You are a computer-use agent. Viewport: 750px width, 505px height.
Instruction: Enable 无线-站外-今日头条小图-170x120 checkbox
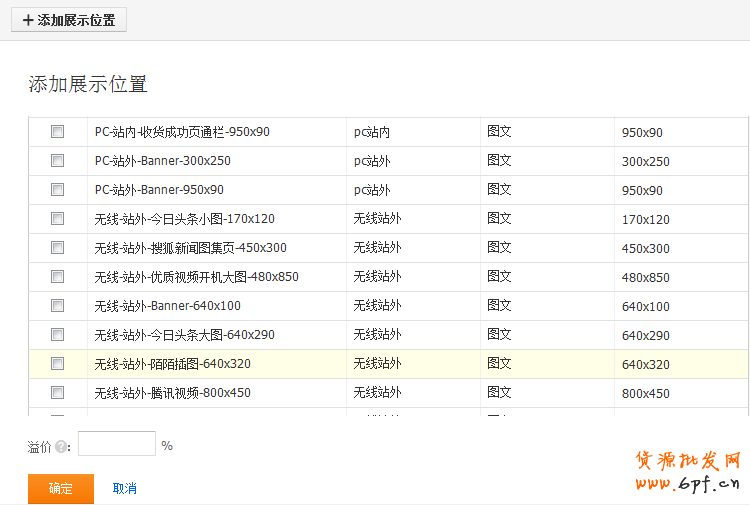(x=57, y=219)
